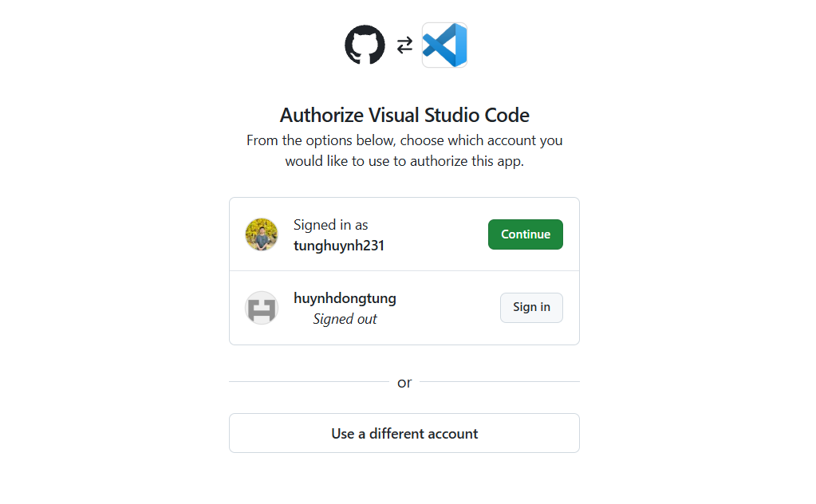Click the Authorize Visual Studio Code heading
This screenshot has height=504, width=816.
point(404,115)
